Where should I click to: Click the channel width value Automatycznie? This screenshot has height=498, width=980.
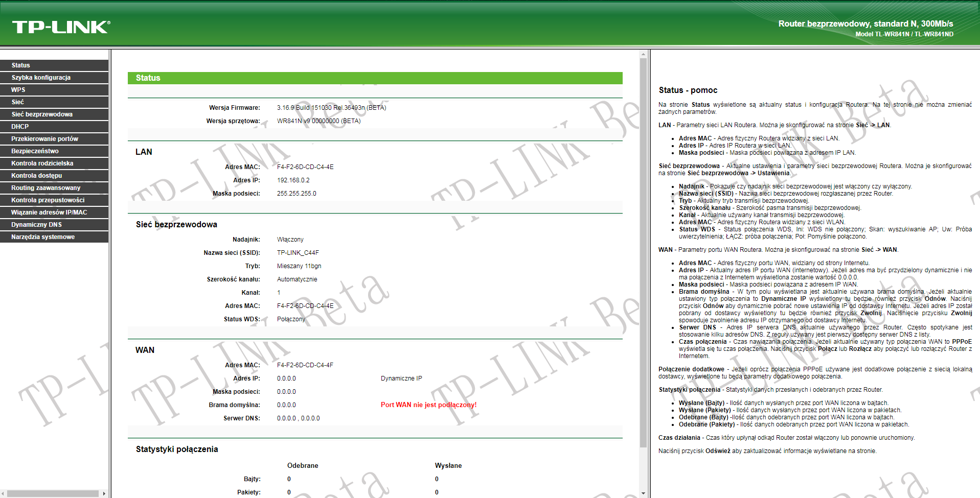tap(297, 279)
